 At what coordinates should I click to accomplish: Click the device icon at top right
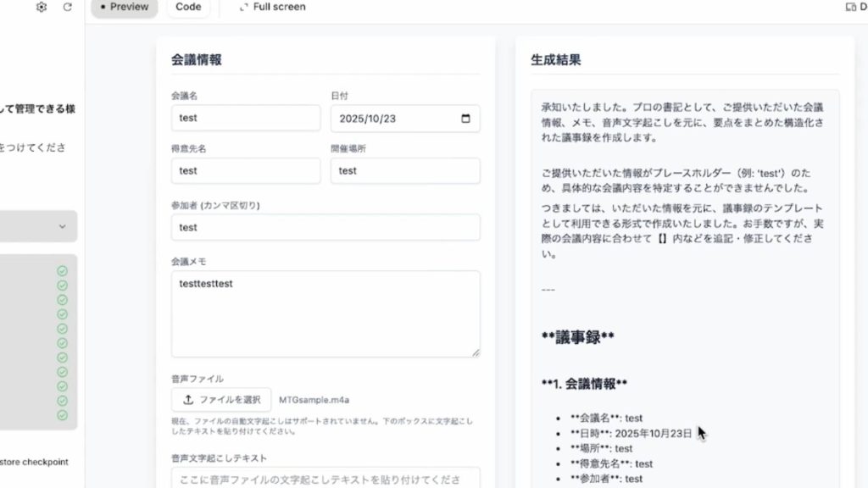[851, 7]
